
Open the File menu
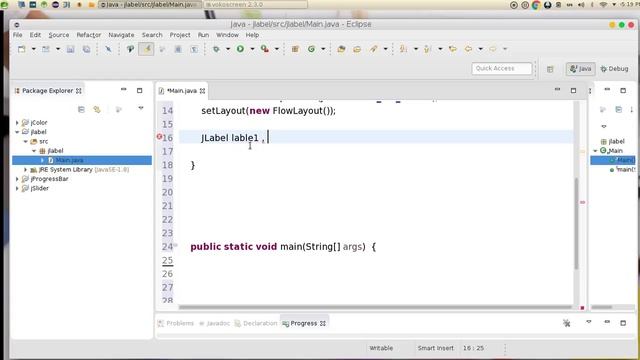(x=18, y=35)
